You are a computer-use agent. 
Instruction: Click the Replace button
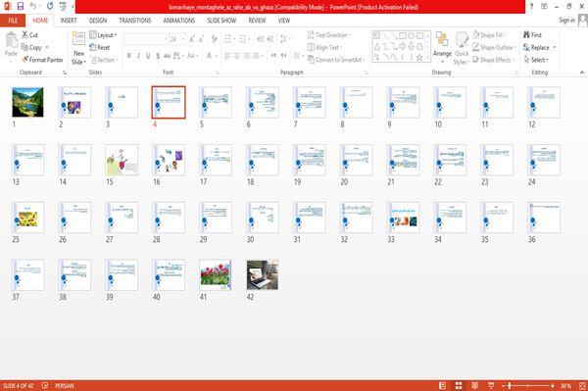coord(536,47)
